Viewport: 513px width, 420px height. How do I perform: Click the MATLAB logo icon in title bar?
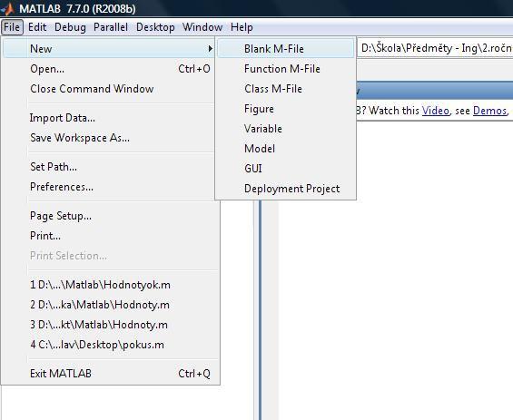click(7, 9)
